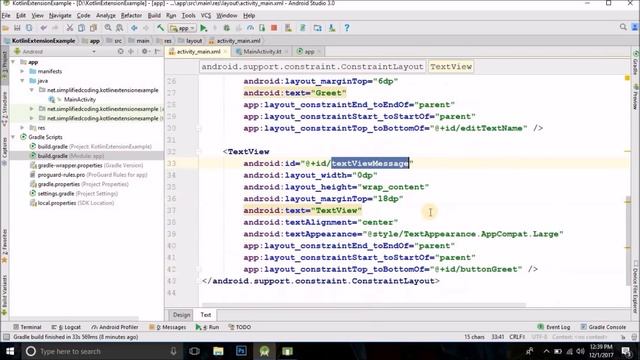The height and width of the screenshot is (360, 640).
Task: Open the VCS menu
Action: 206,16
